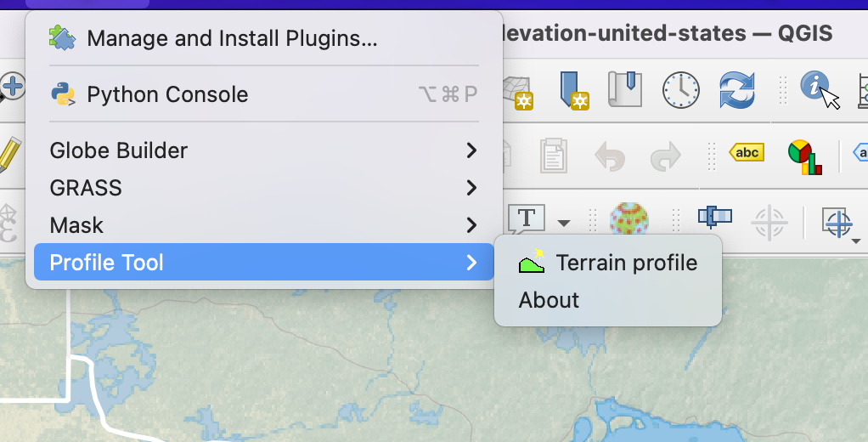Open the crosshair tool dropdown arrow
Image resolution: width=868 pixels, height=442 pixels.
tap(856, 241)
